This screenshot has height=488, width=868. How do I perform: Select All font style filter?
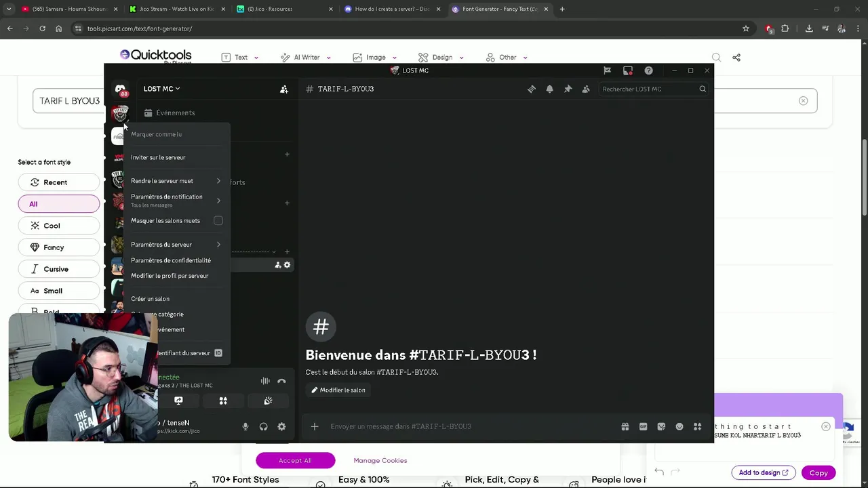[59, 204]
